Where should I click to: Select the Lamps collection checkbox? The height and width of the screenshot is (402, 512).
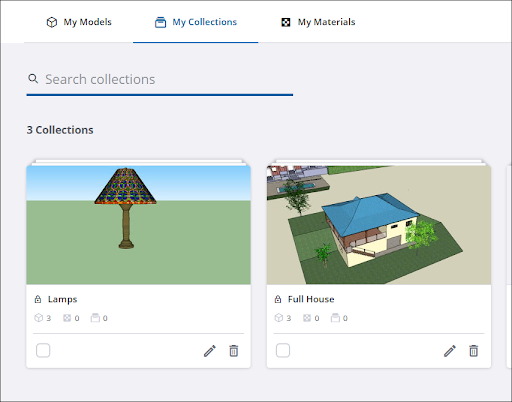pyautogui.click(x=43, y=350)
